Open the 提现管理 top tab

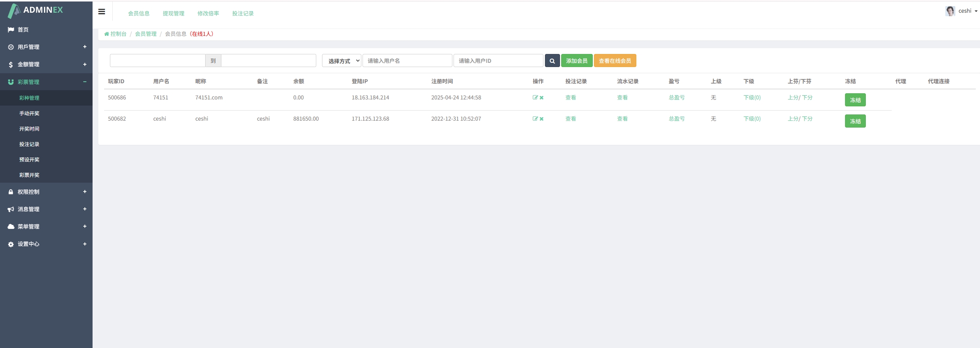[173, 13]
